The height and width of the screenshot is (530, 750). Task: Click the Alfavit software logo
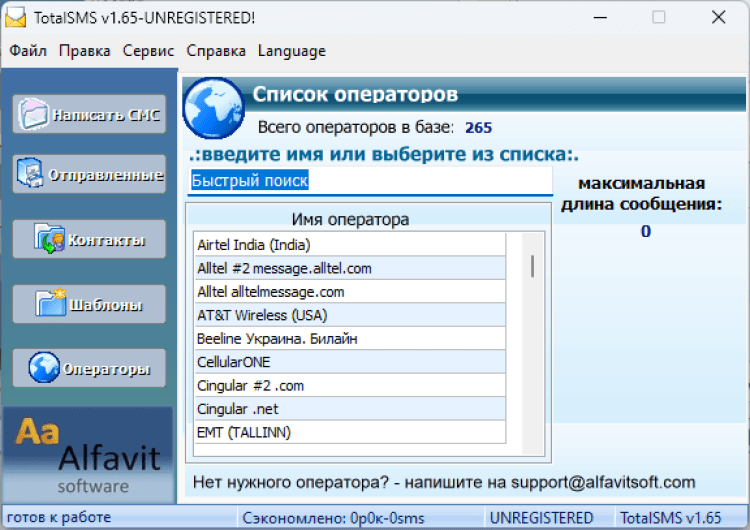[88, 455]
